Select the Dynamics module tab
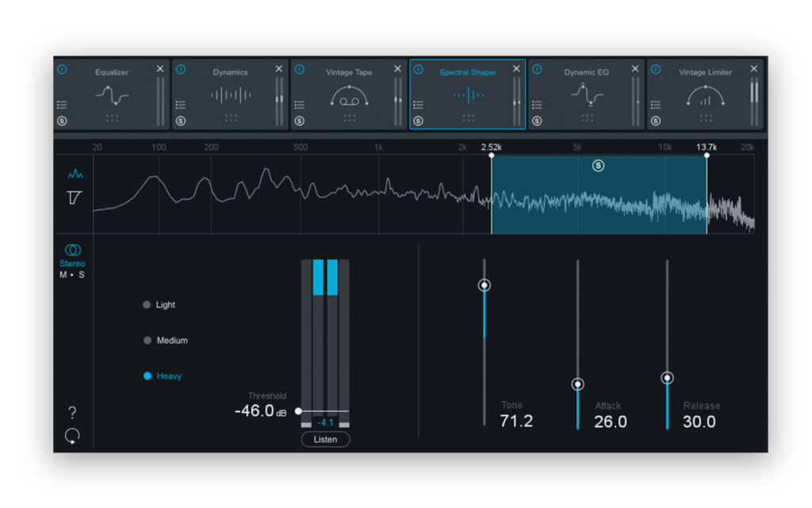The height and width of the screenshot is (508, 812). pyautogui.click(x=230, y=94)
